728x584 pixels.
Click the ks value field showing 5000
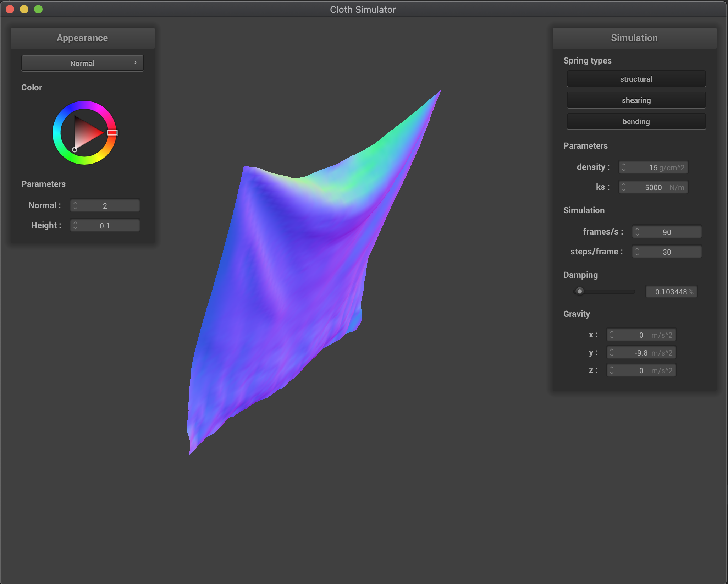point(653,187)
